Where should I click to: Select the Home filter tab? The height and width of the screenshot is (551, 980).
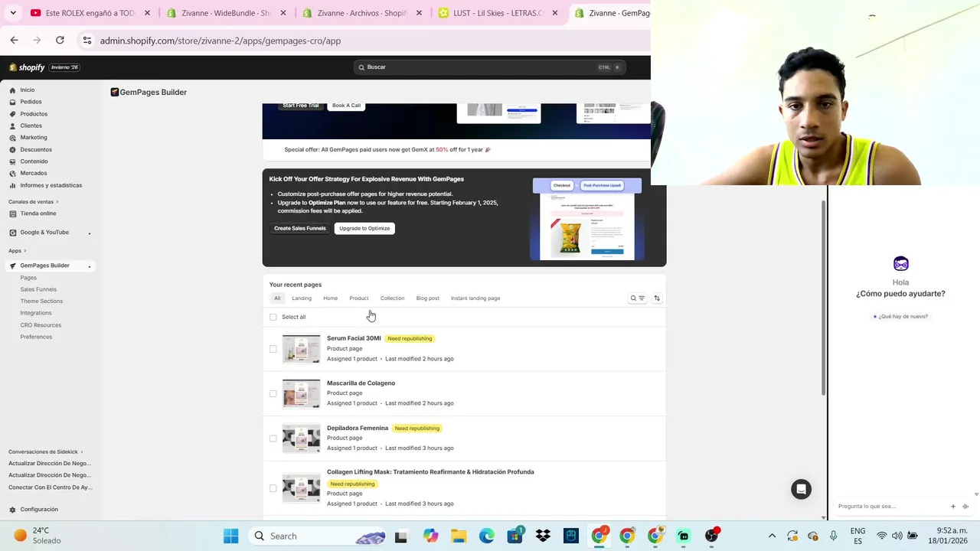coord(330,298)
